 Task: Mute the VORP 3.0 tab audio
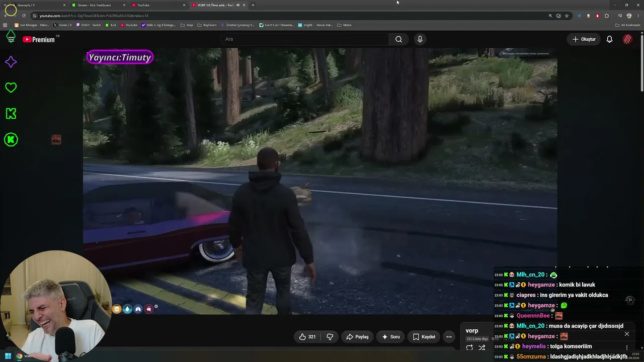(x=238, y=5)
